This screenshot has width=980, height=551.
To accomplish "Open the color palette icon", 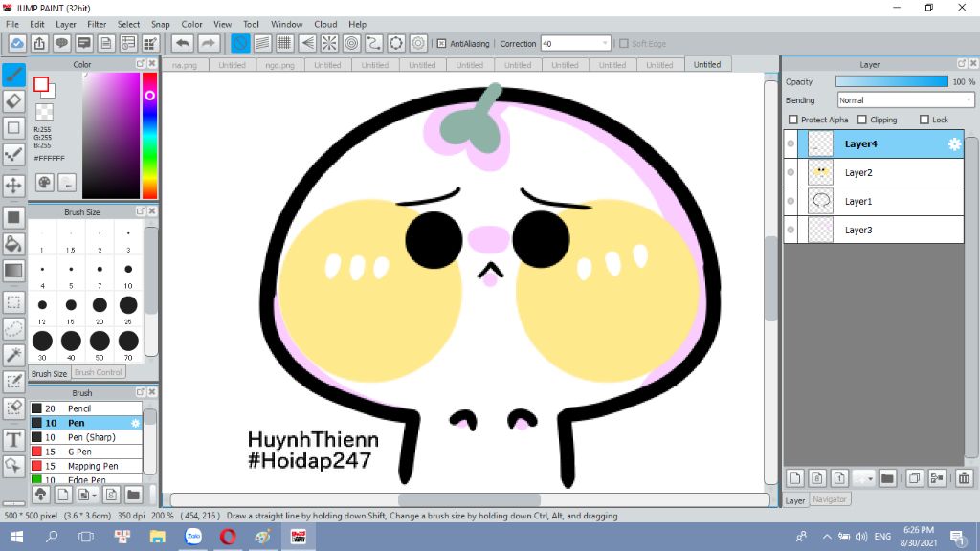I will pos(44,183).
